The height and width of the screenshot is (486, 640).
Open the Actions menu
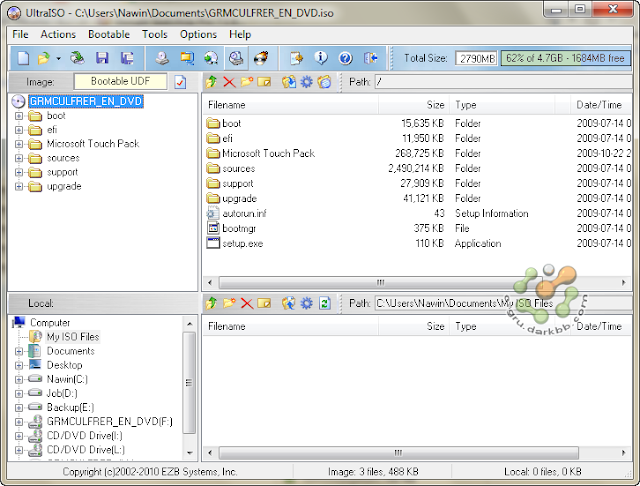point(58,34)
